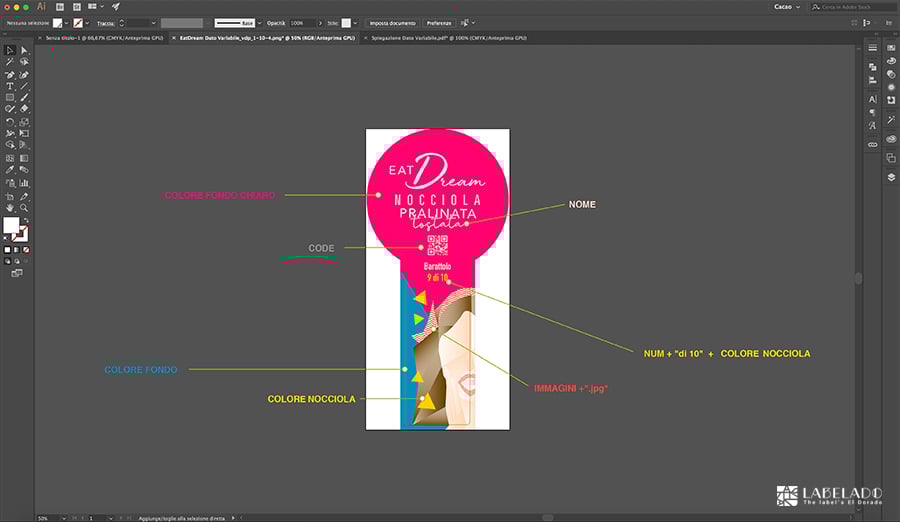Open the Base brush definition dropdown
900x522 pixels.
(259, 24)
